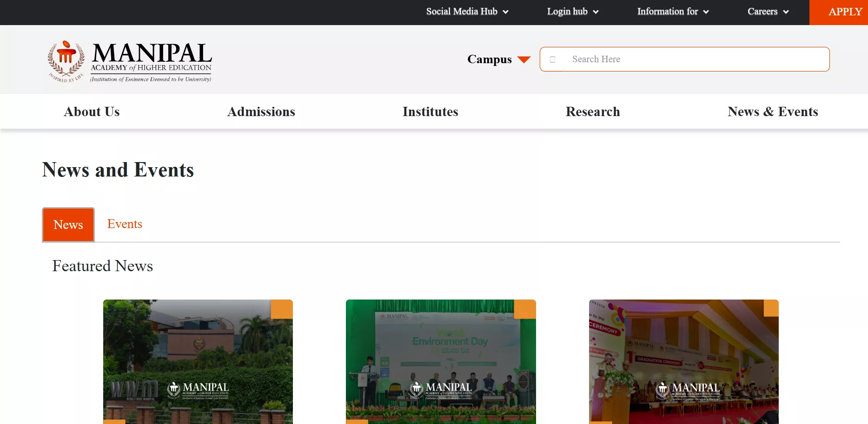Open the Login hub dropdown
Image resolution: width=868 pixels, height=424 pixels.
tap(573, 12)
